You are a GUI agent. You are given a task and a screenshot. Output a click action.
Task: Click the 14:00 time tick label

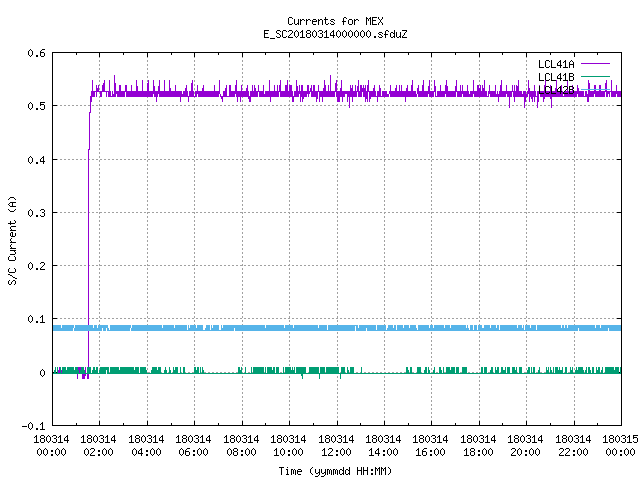click(383, 452)
